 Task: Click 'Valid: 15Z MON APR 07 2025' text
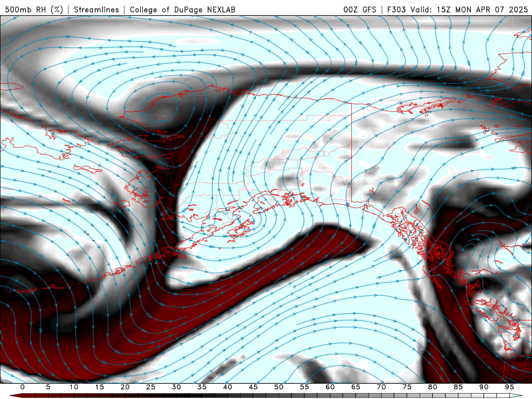pyautogui.click(x=469, y=9)
